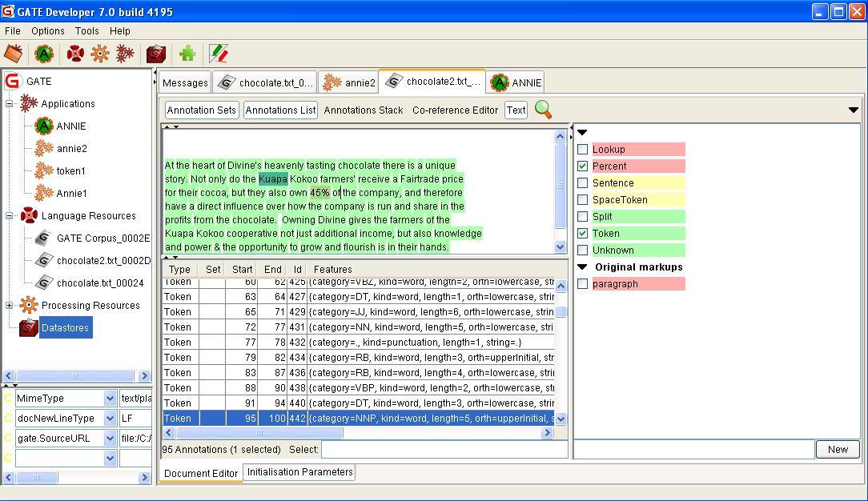Image resolution: width=868 pixels, height=501 pixels.
Task: Click the green ANNIE loader toolbar icon
Action: point(44,54)
